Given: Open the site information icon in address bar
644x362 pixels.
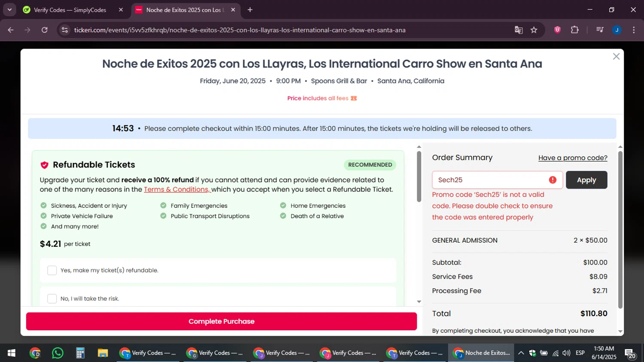Looking at the screenshot, I should 65,30.
